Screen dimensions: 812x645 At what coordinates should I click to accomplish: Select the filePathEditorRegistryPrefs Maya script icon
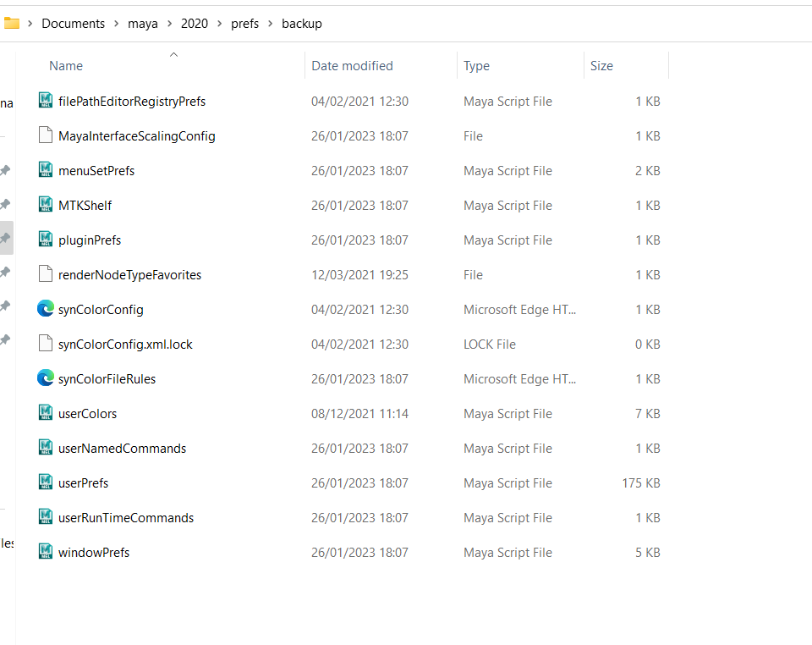[x=46, y=100]
